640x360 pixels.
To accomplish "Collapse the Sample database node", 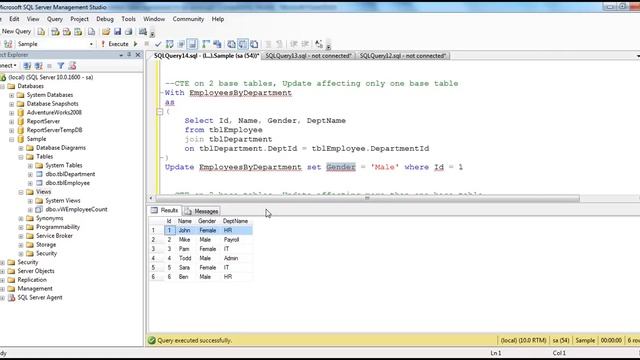I will 11,139.
